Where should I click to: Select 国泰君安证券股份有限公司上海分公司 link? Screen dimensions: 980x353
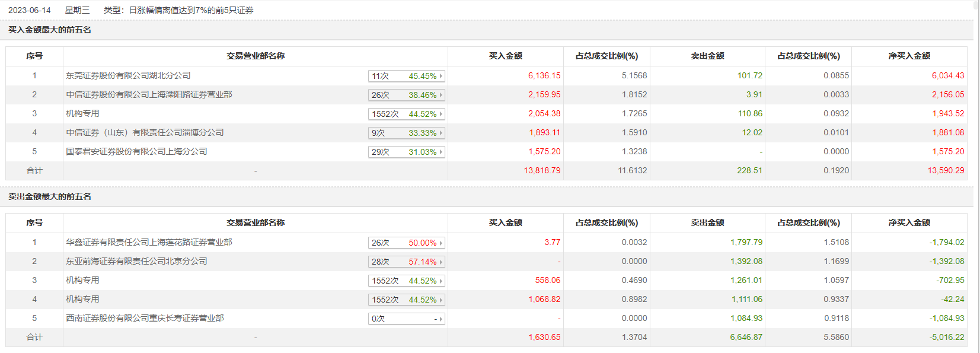[136, 151]
